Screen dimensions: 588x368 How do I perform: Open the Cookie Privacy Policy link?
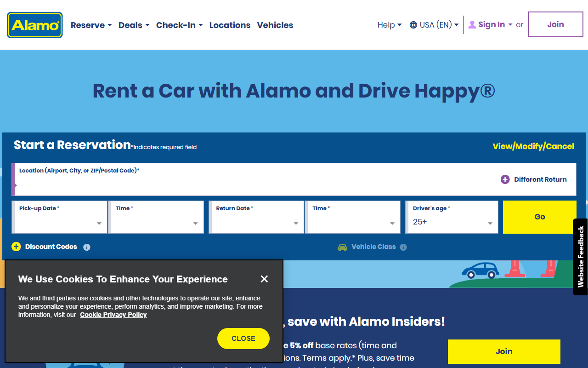113,315
